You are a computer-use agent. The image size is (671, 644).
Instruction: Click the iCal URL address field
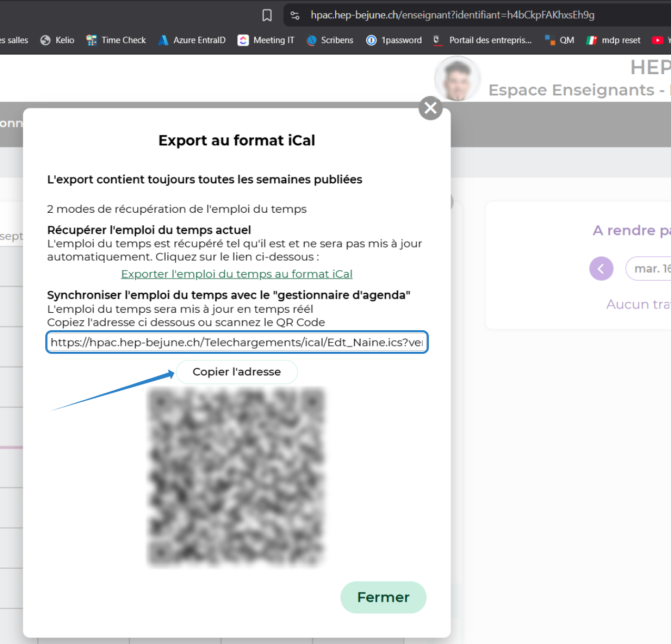(x=237, y=342)
